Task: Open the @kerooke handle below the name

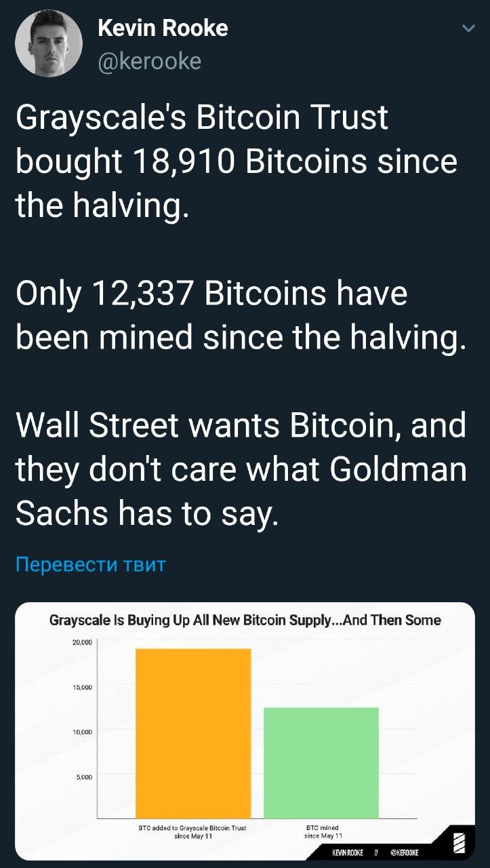Action: (149, 61)
